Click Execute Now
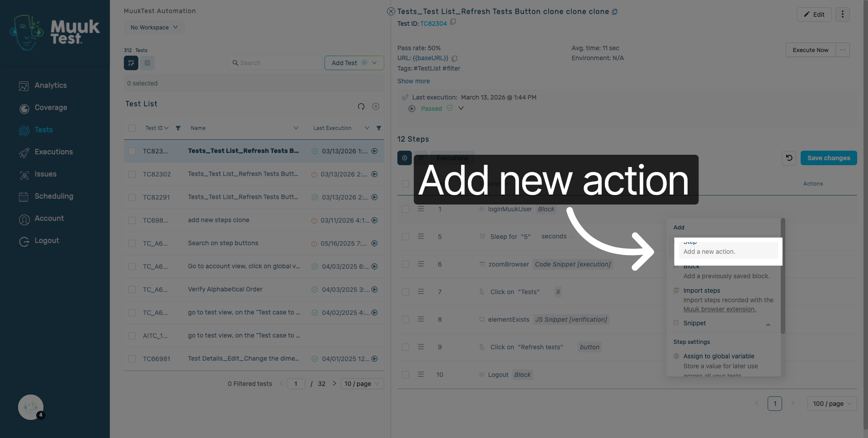 coord(811,50)
